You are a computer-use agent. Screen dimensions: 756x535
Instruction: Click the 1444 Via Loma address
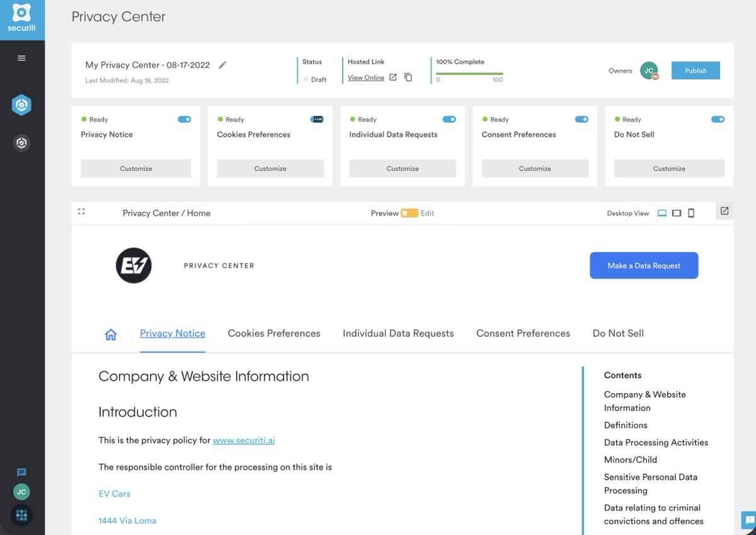(x=127, y=521)
